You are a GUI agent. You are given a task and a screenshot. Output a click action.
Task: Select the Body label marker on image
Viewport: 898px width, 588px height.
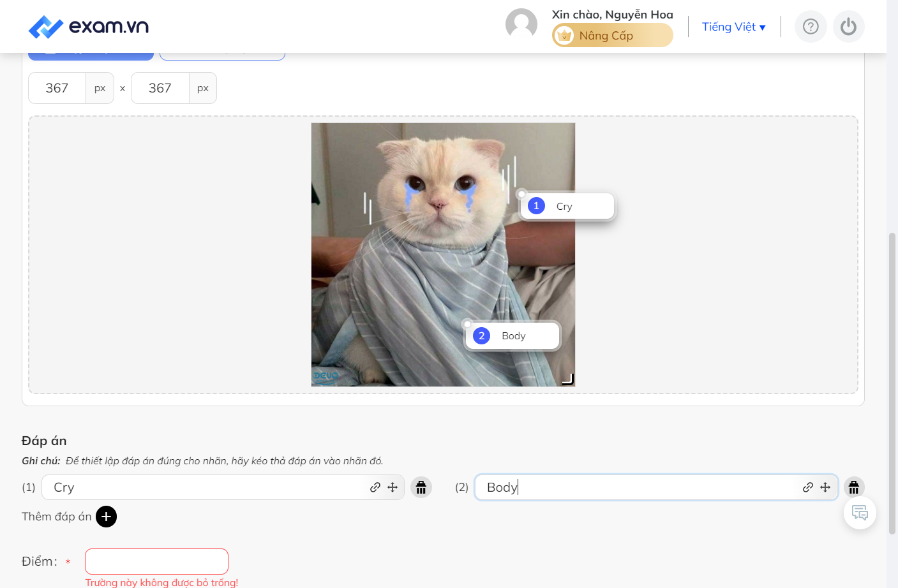[513, 336]
